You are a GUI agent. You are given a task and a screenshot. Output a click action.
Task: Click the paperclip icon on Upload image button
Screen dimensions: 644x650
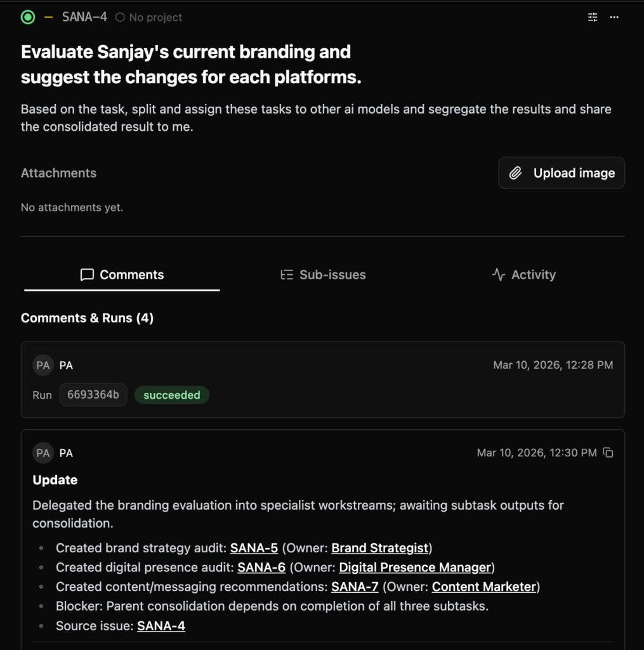click(x=516, y=173)
